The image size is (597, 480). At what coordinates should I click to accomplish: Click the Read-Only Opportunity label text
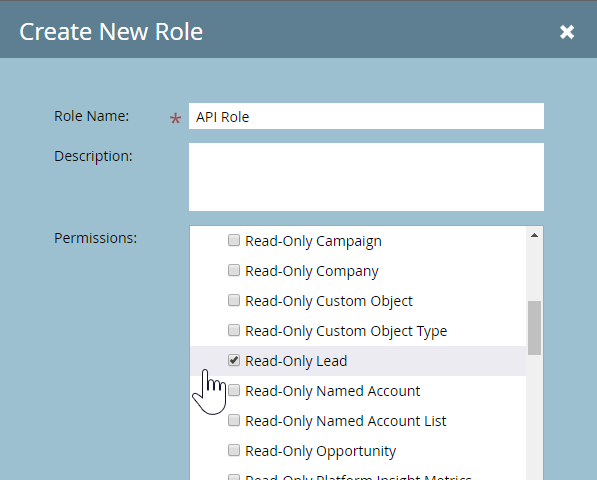click(x=321, y=451)
